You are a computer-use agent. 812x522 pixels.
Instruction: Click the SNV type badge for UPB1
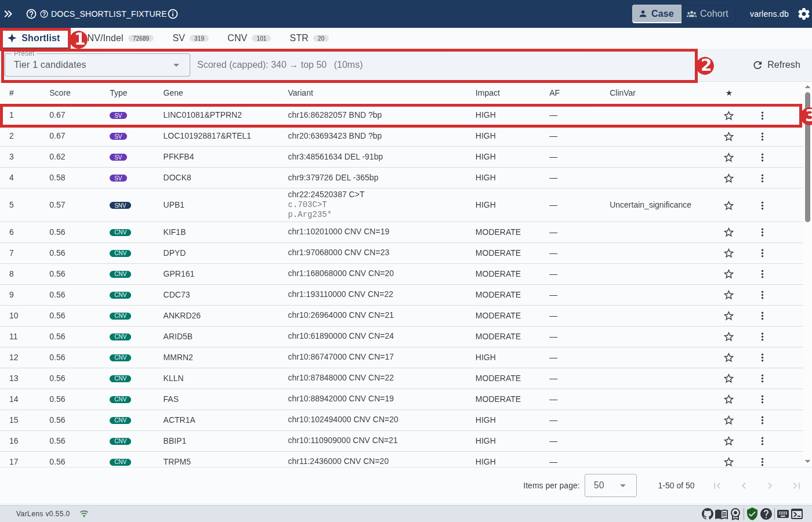(x=120, y=205)
